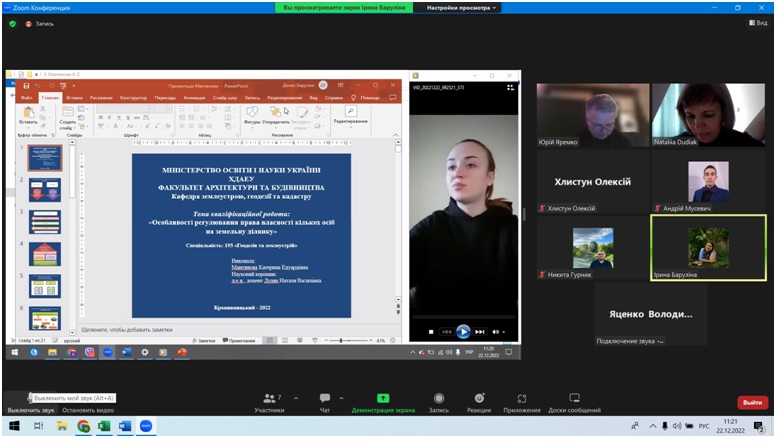Open Доски сообщений whiteboards
The image size is (781, 441).
coord(574,403)
